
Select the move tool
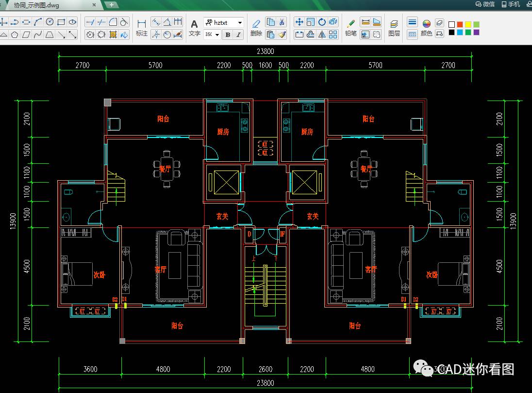point(299,22)
